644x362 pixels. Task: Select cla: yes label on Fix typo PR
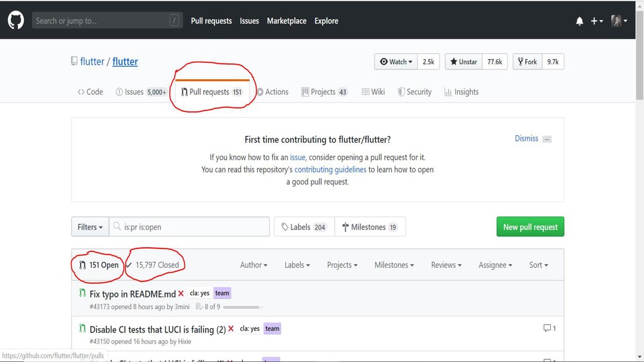click(x=199, y=293)
